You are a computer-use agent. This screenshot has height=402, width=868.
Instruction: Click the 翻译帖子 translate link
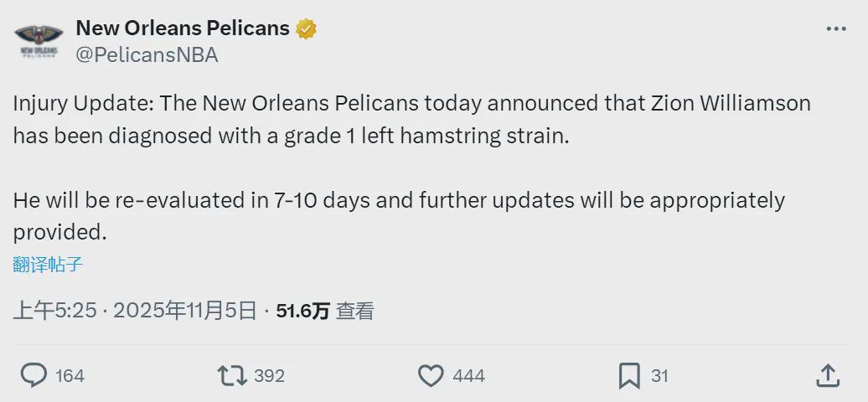(x=49, y=265)
